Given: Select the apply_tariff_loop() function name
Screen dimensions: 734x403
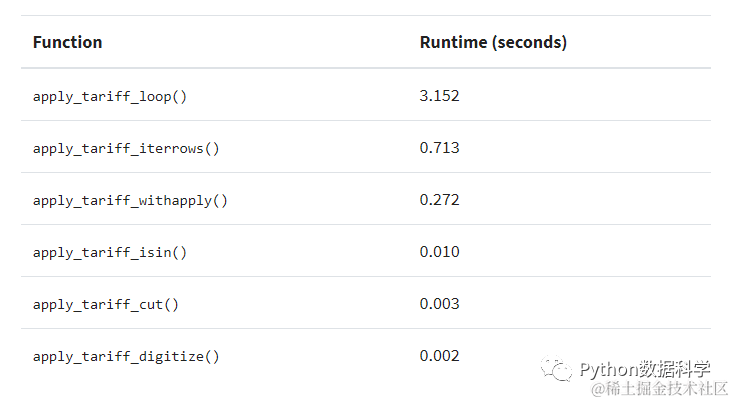Looking at the screenshot, I should (x=110, y=97).
